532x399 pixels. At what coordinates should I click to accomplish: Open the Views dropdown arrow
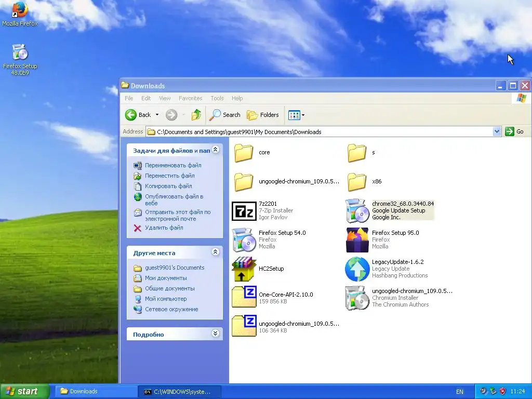click(x=303, y=115)
